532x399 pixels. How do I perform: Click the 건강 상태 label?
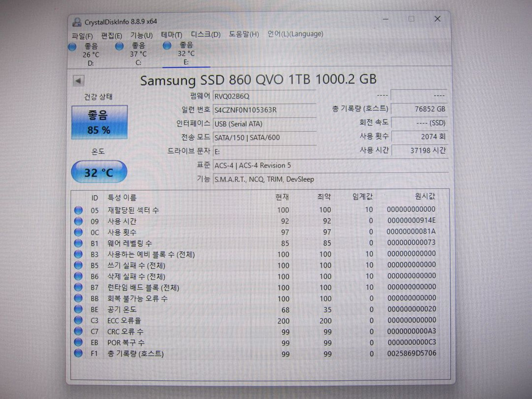tap(98, 97)
